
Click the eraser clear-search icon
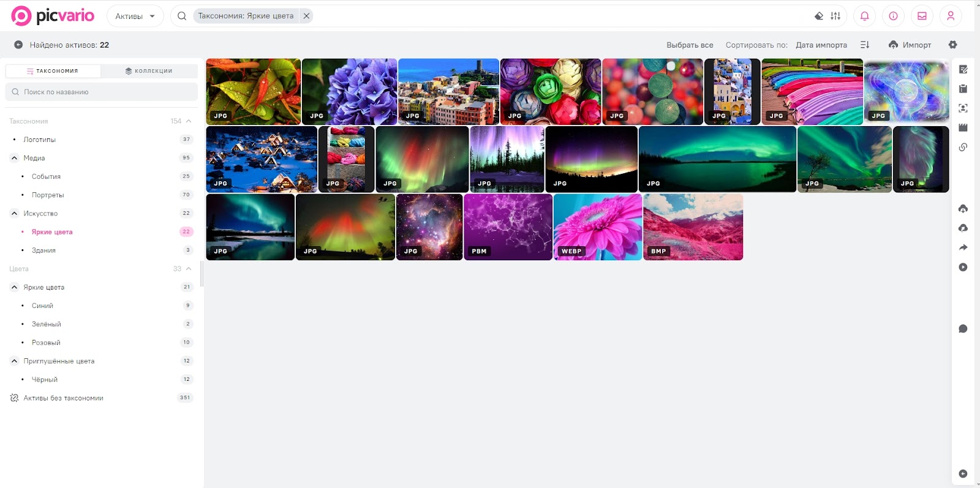click(819, 16)
